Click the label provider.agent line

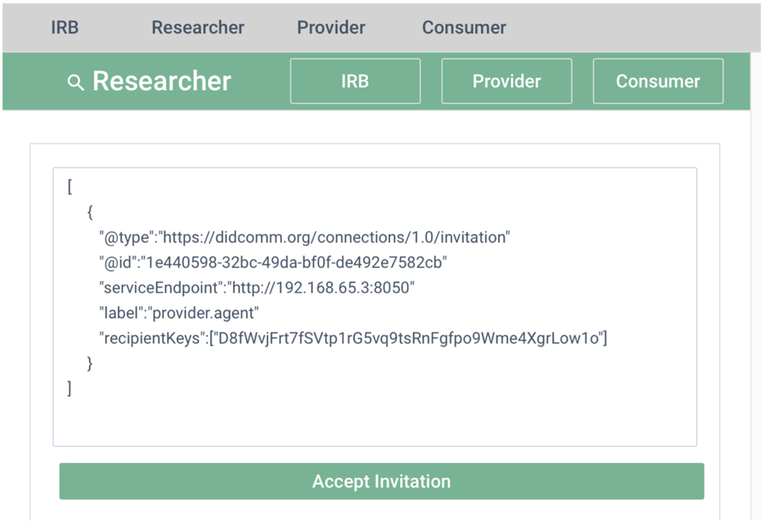coord(179,313)
